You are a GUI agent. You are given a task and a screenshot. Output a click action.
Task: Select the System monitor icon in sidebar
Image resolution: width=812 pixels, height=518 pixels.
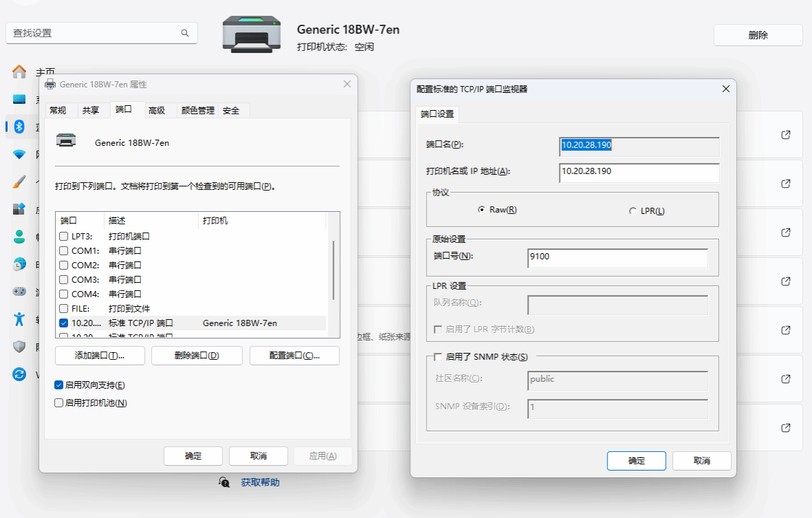point(19,99)
